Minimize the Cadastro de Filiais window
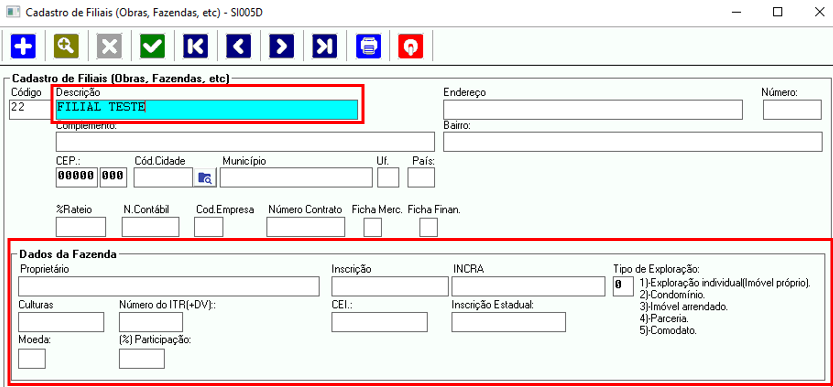The image size is (833, 387). [736, 12]
